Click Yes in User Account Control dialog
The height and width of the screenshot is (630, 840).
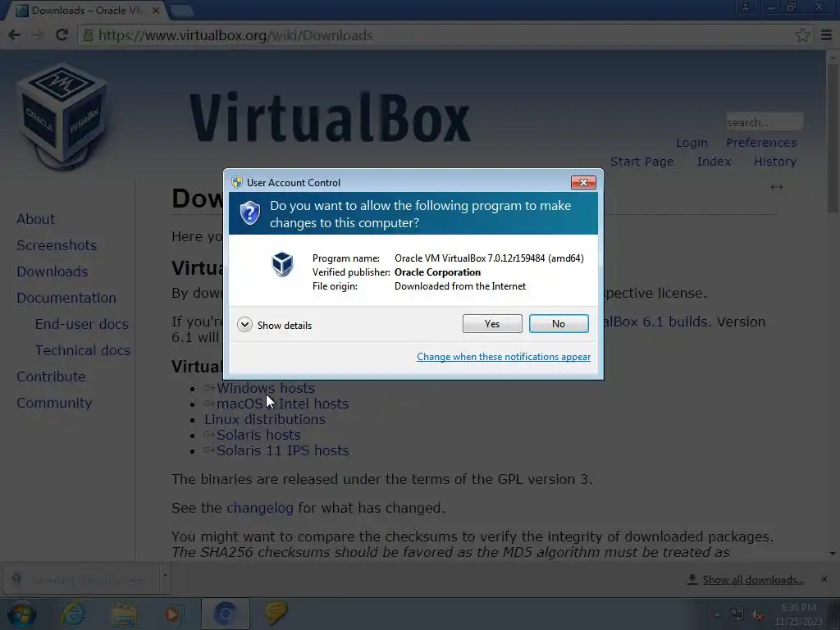pos(492,323)
